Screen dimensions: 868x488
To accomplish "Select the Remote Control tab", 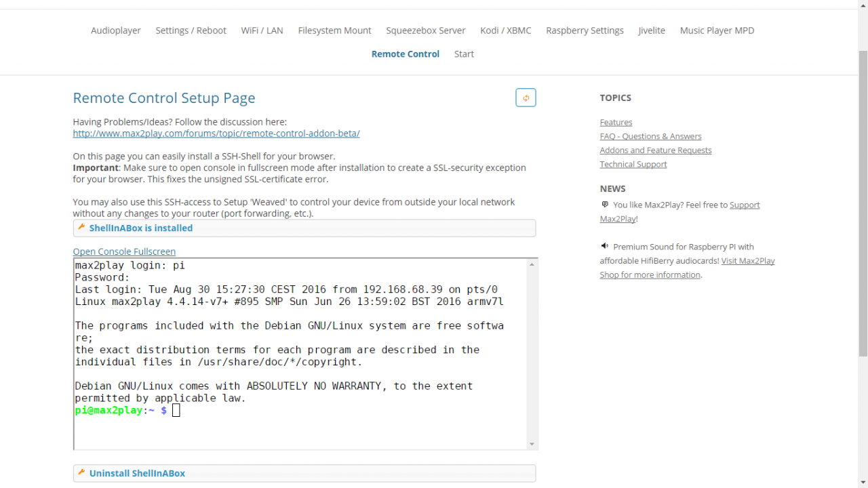I will tap(406, 54).
